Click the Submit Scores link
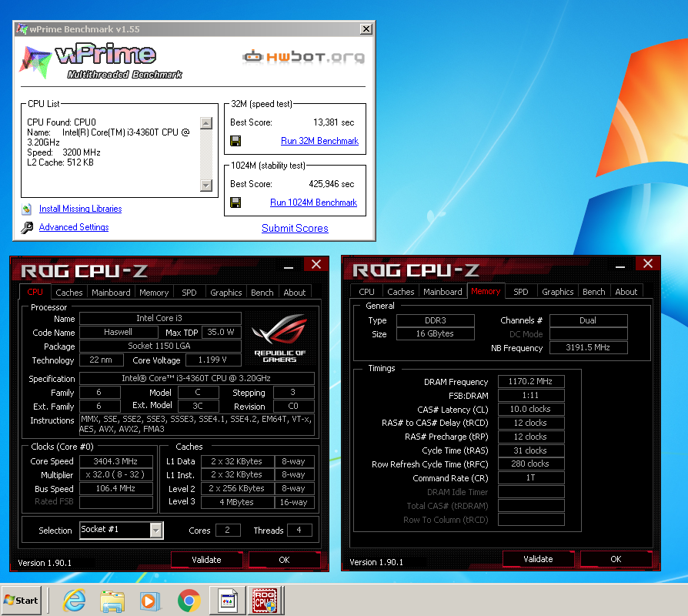The height and width of the screenshot is (616, 688). point(295,229)
